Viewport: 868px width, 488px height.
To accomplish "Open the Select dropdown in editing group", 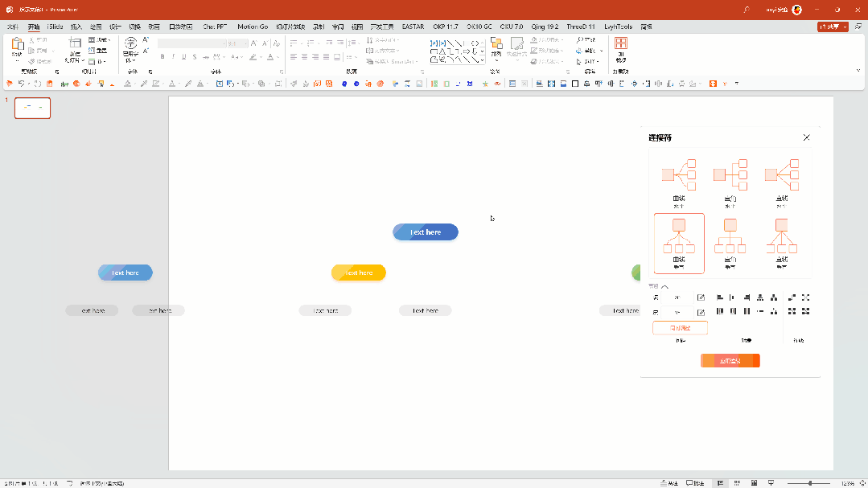I will tap(588, 61).
